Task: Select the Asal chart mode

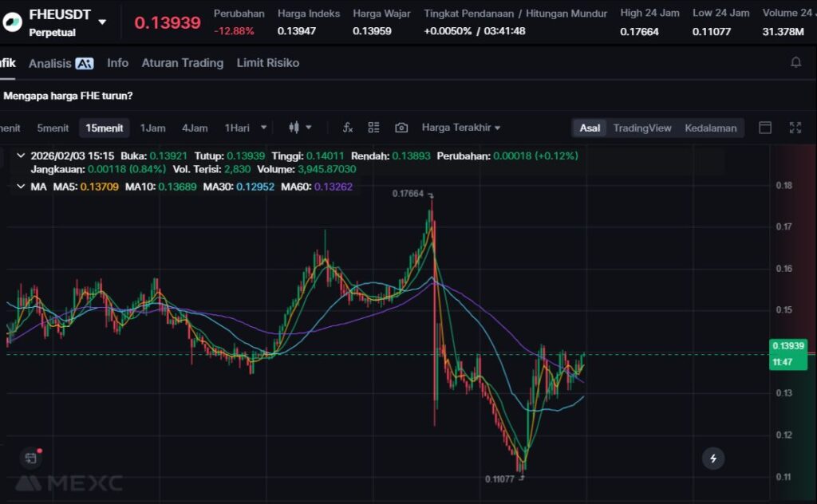Action: click(x=590, y=128)
